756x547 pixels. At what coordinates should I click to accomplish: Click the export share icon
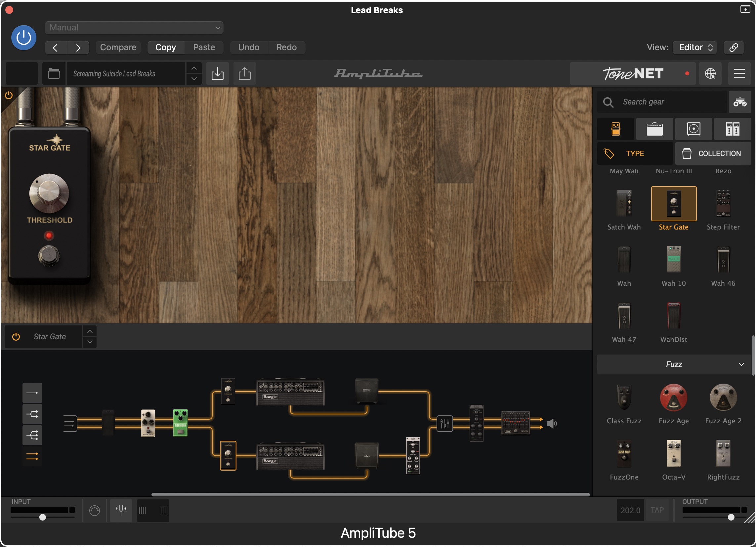coord(245,73)
